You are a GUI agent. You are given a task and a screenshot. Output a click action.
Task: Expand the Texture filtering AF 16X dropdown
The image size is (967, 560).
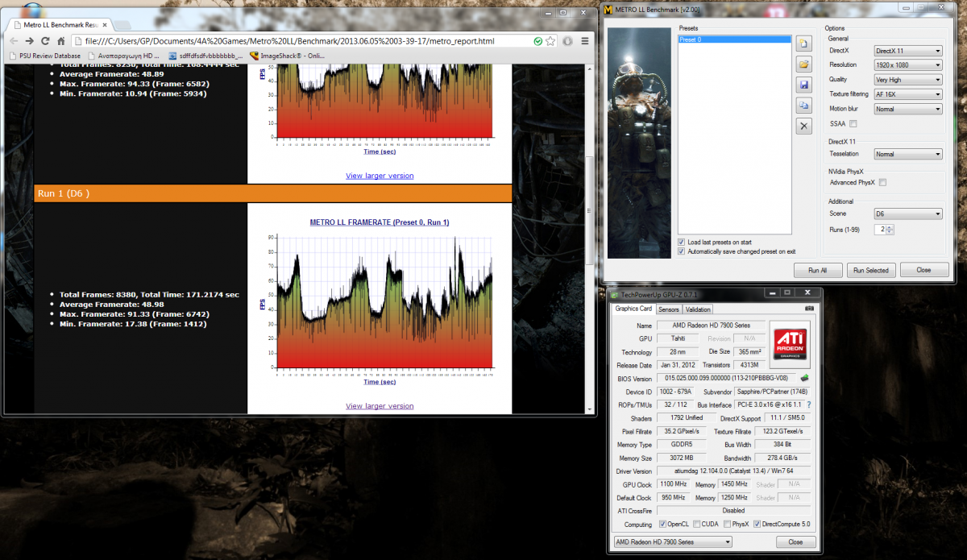tap(908, 94)
